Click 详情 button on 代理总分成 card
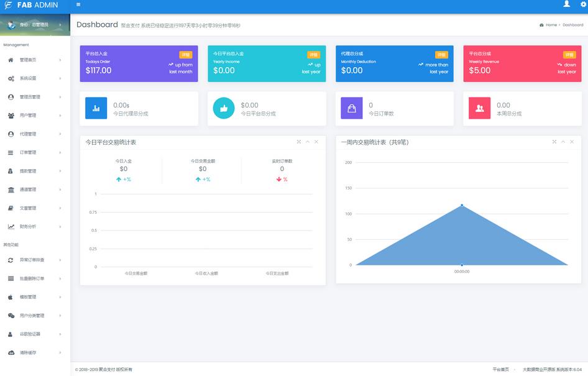 click(x=441, y=55)
